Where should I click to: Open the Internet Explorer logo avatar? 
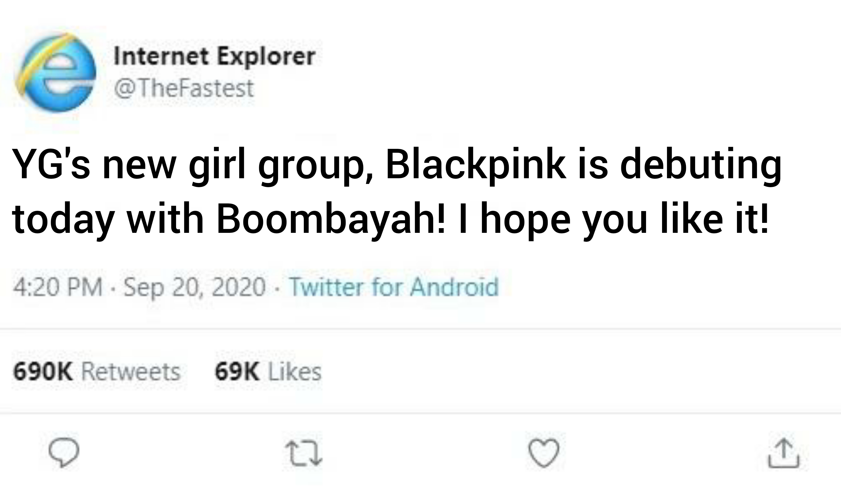pyautogui.click(x=55, y=73)
